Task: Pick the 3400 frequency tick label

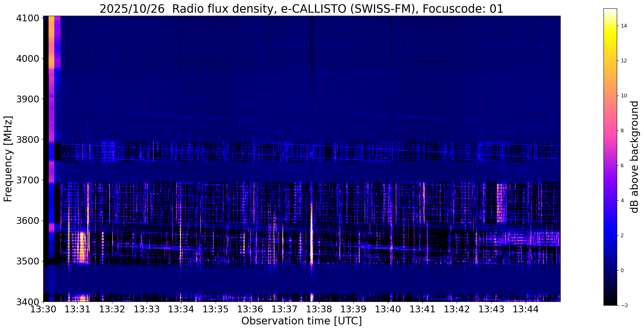Action: tap(28, 302)
